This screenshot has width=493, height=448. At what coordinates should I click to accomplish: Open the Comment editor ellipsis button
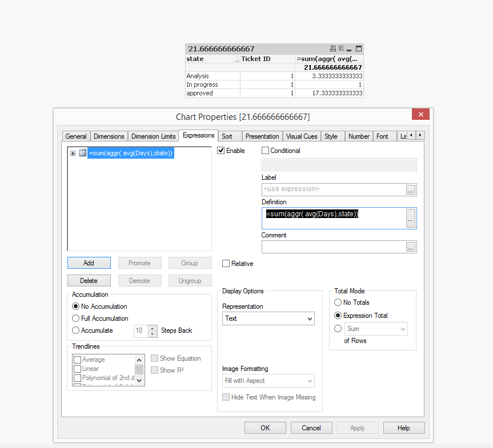click(411, 247)
